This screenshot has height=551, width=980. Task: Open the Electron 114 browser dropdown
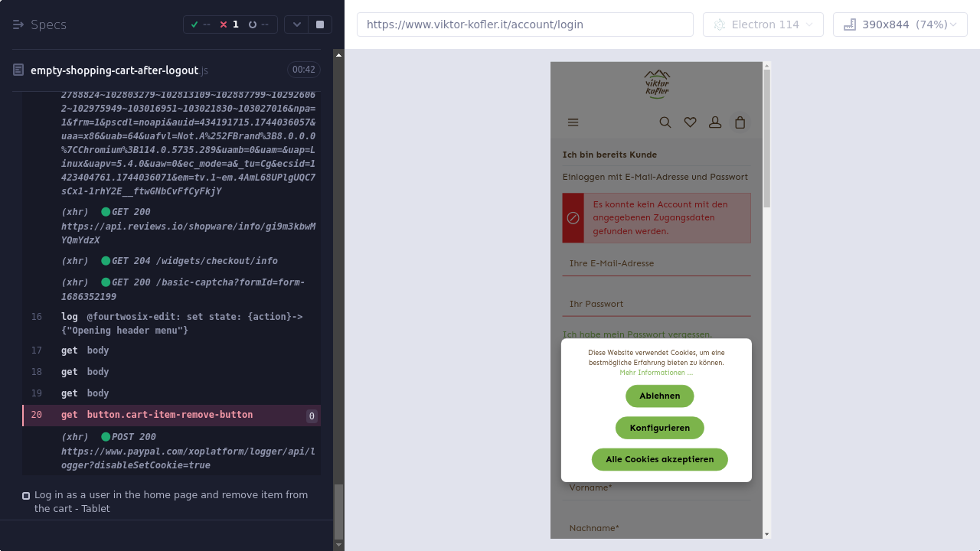click(x=763, y=24)
